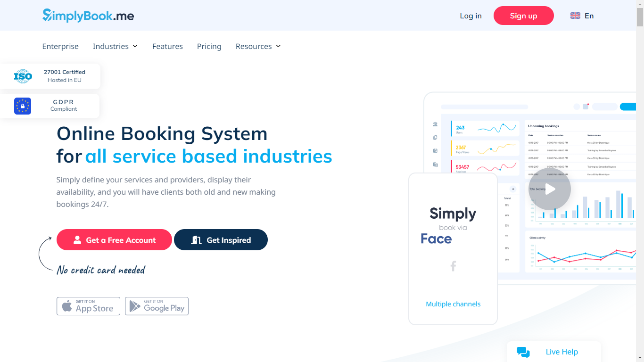Viewport: 644px width, 362px height.
Task: Click the scrollbar up arrow
Action: [x=640, y=4]
